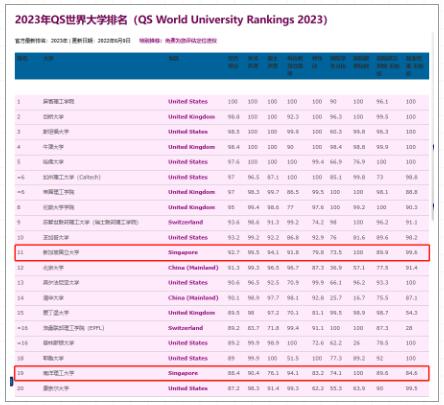Open the Caltech university name in the table

pyautogui.click(x=72, y=177)
